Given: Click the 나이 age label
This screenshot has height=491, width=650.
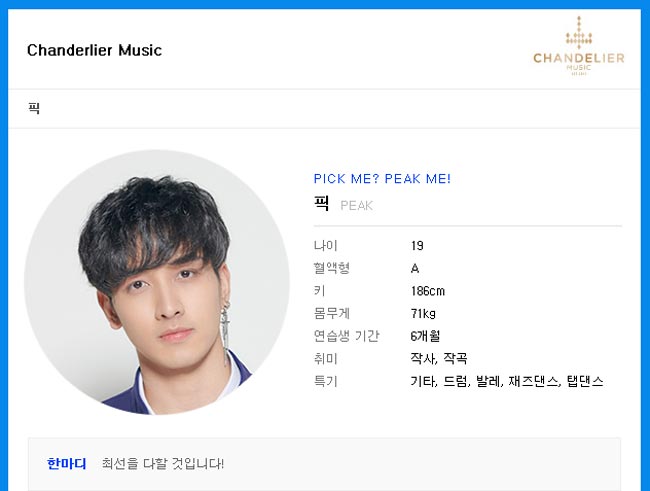Looking at the screenshot, I should tap(326, 246).
